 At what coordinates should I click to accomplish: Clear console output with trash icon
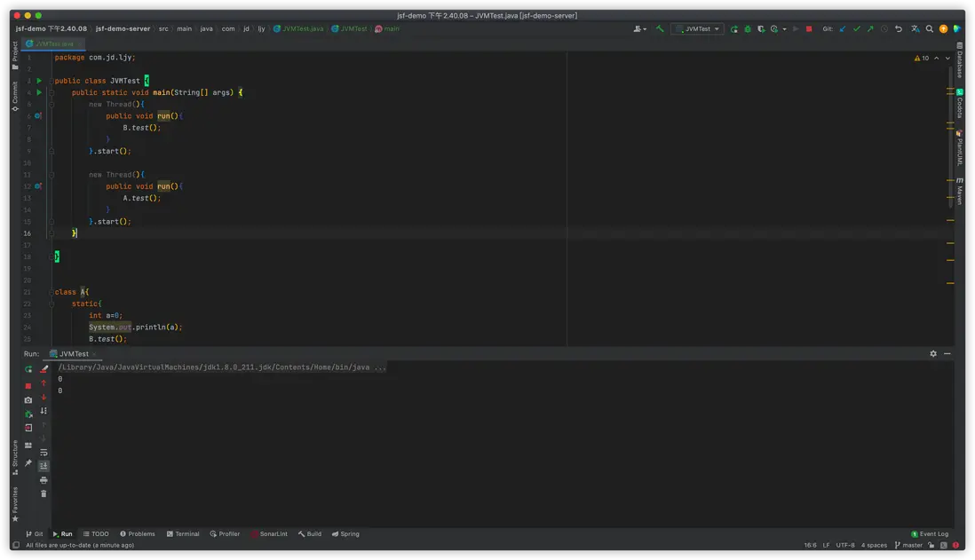coord(44,493)
